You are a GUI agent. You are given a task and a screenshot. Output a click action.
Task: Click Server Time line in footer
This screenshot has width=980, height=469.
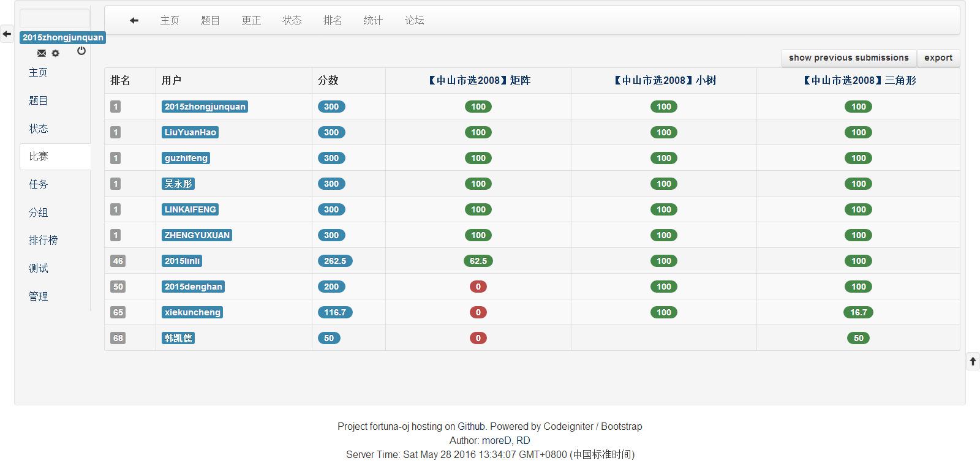490,454
